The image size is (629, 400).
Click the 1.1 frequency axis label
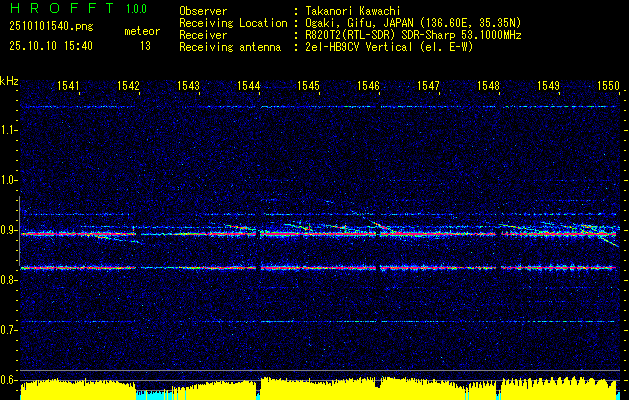[x=8, y=130]
